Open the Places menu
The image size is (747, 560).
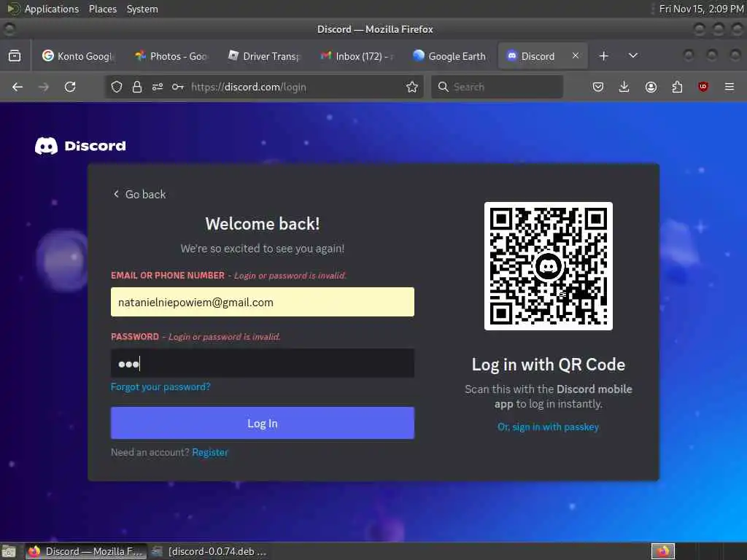click(x=102, y=9)
